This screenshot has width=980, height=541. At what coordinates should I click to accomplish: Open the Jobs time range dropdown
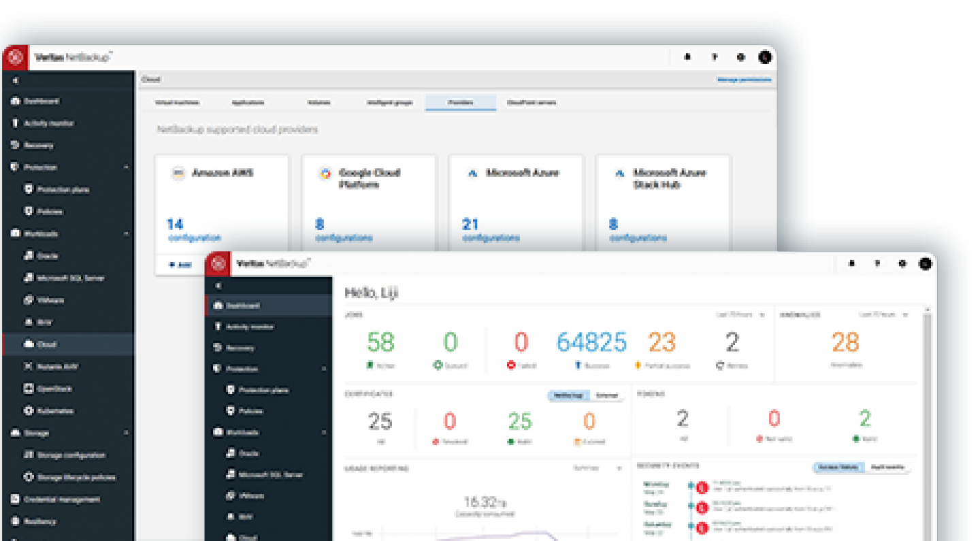740,315
